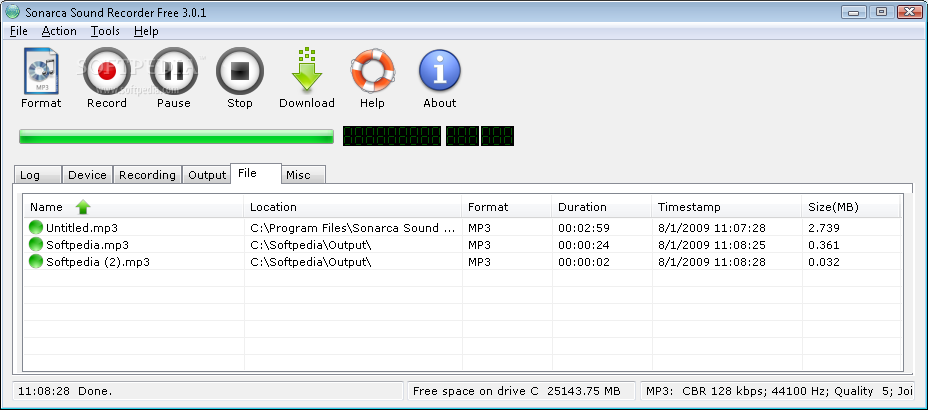This screenshot has width=928, height=410.
Task: Click the green Download arrow icon
Action: click(x=307, y=70)
